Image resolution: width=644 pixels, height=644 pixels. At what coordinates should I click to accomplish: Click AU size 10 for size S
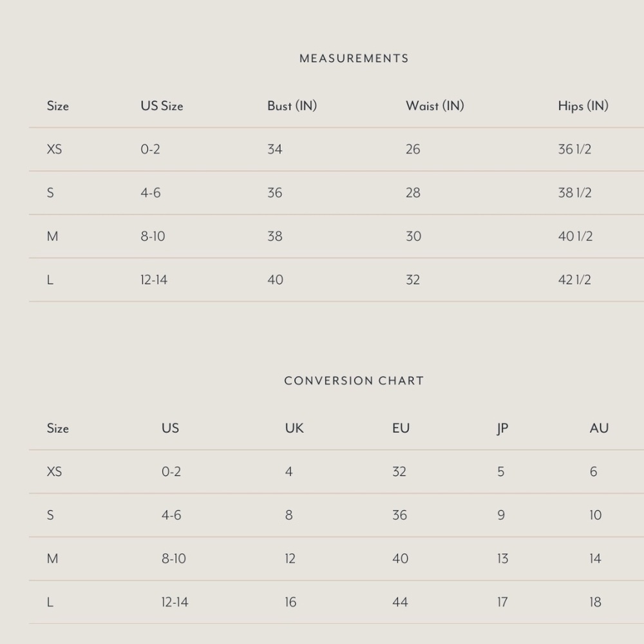[596, 515]
